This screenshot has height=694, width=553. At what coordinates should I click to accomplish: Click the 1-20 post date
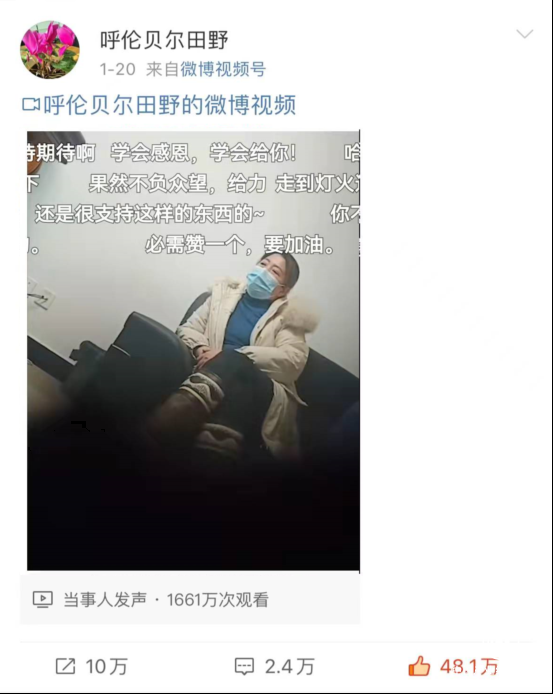pos(117,69)
